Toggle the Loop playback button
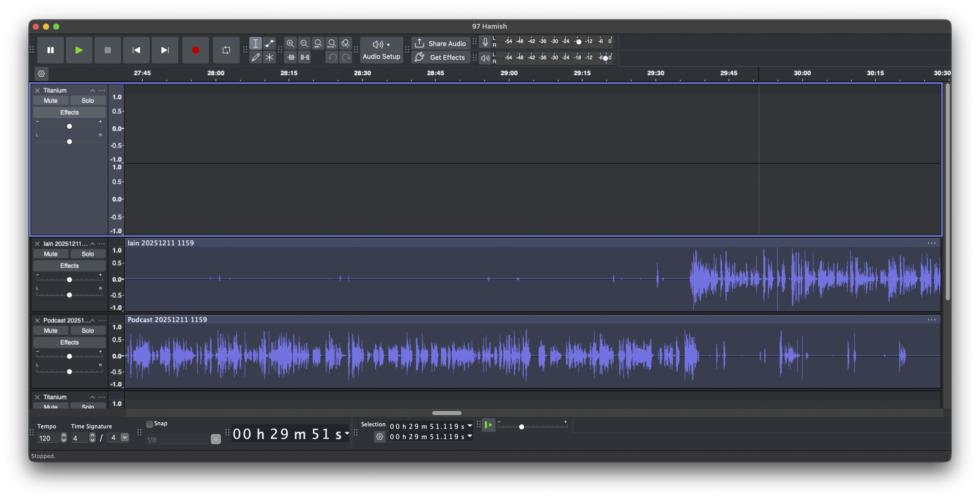The width and height of the screenshot is (980, 500). (226, 50)
